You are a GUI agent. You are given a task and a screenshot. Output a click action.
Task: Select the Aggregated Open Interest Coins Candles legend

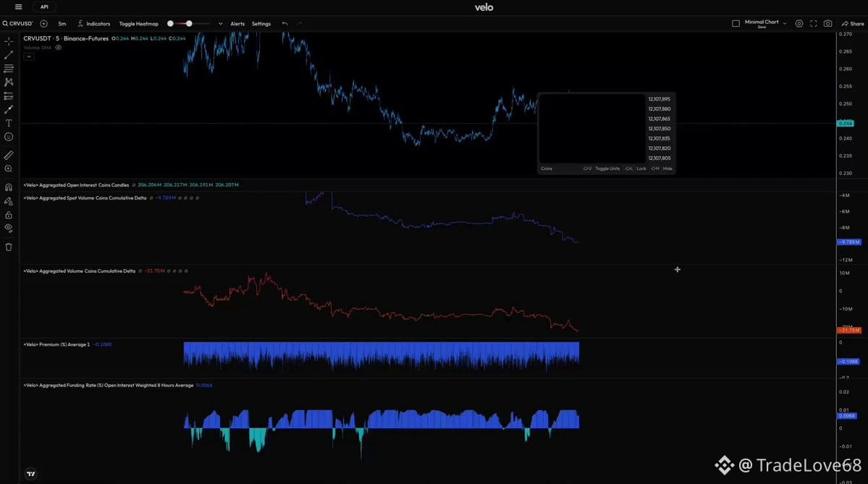point(77,184)
